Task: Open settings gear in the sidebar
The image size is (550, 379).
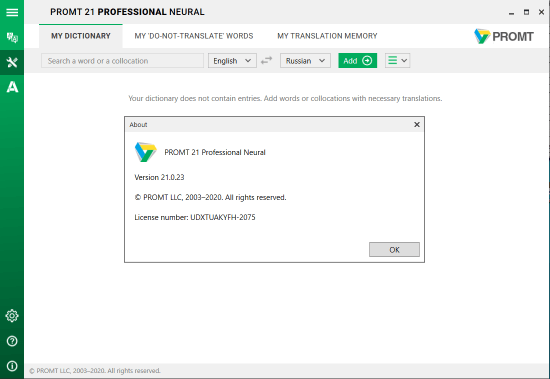Action: coord(12,316)
